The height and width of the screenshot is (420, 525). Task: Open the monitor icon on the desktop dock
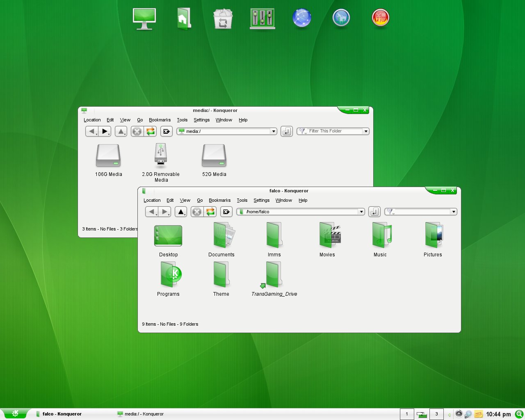pyautogui.click(x=144, y=19)
